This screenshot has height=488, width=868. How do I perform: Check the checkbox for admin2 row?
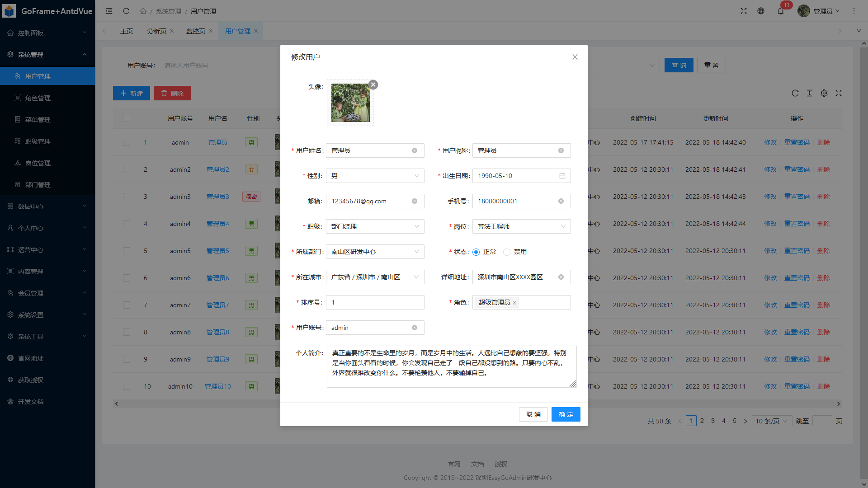click(x=127, y=169)
